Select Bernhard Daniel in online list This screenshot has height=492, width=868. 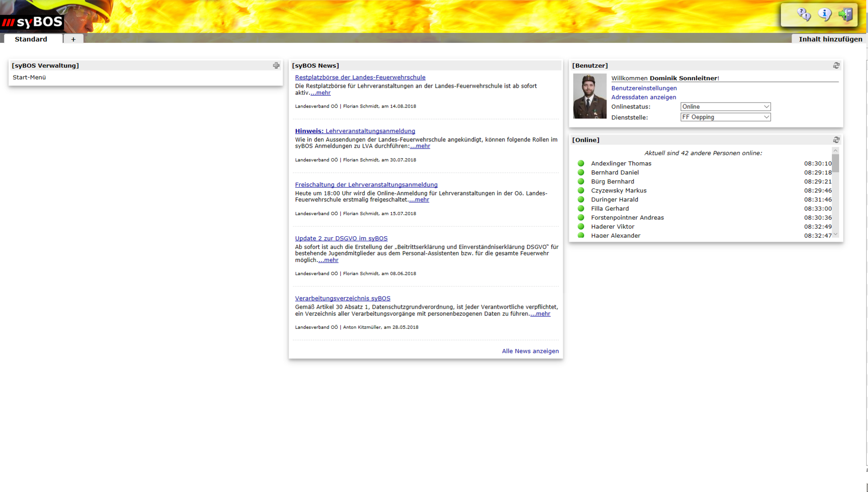click(615, 173)
